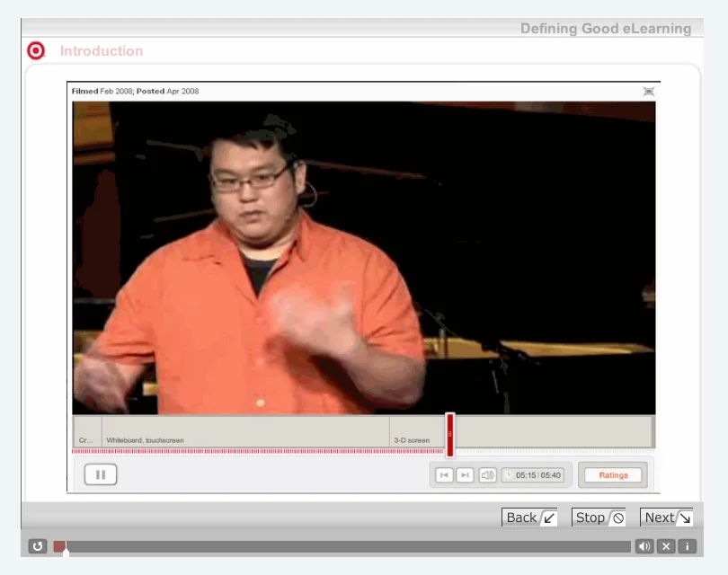Close the course with the X icon
The width and height of the screenshot is (728, 575).
click(x=666, y=546)
